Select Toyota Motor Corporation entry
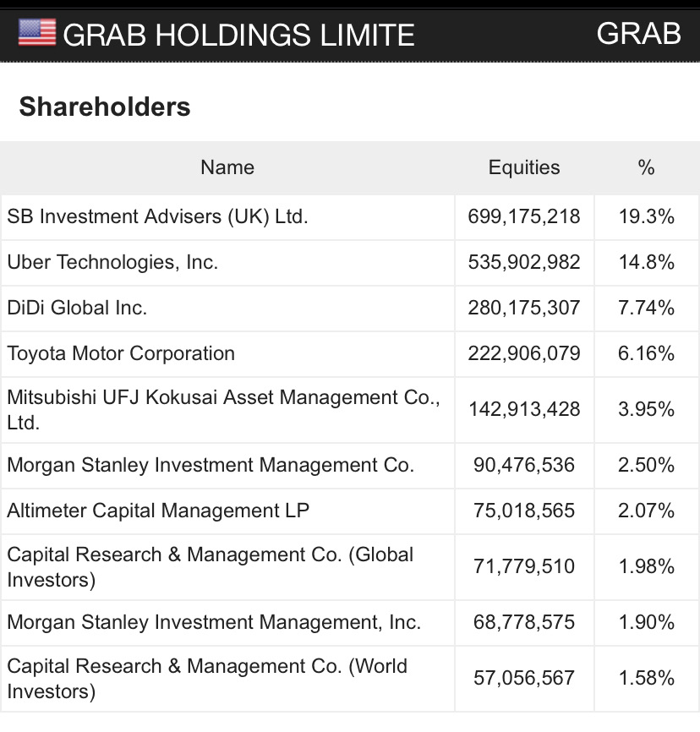The height and width of the screenshot is (732, 700). (x=121, y=353)
